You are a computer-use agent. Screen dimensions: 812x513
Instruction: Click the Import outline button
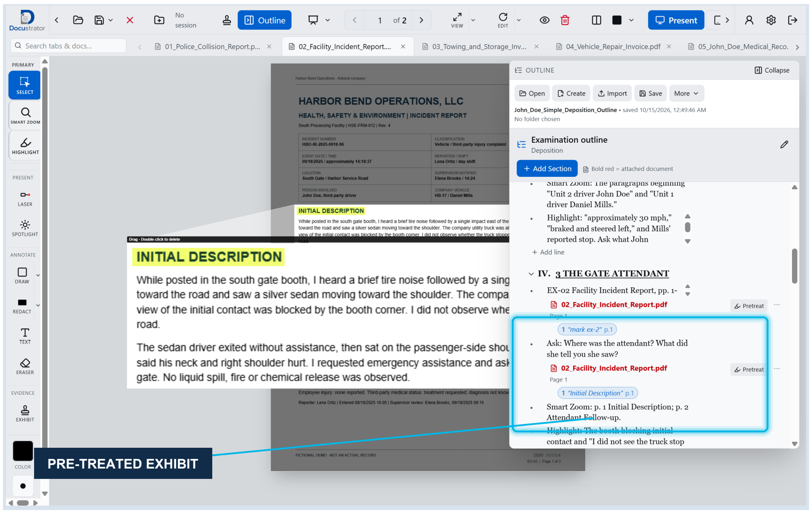tap(612, 93)
